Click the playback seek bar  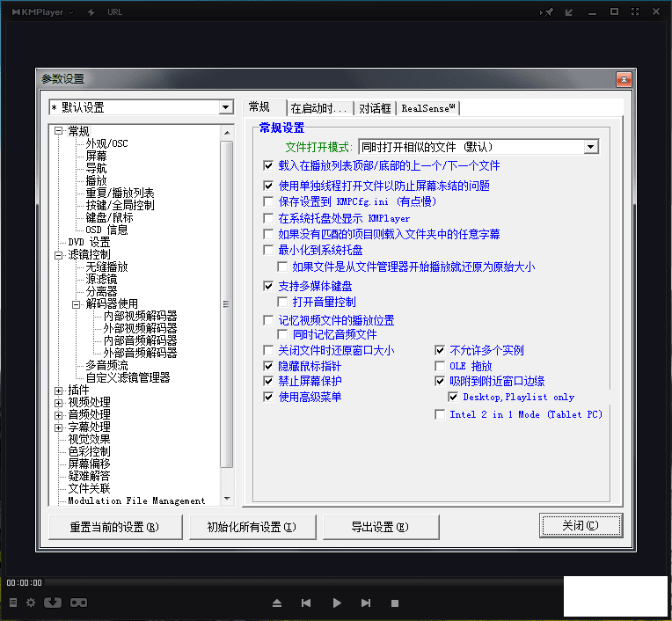(303, 582)
